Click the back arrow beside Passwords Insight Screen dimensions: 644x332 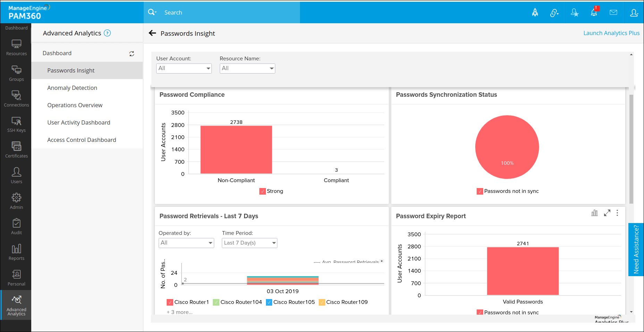coord(152,33)
